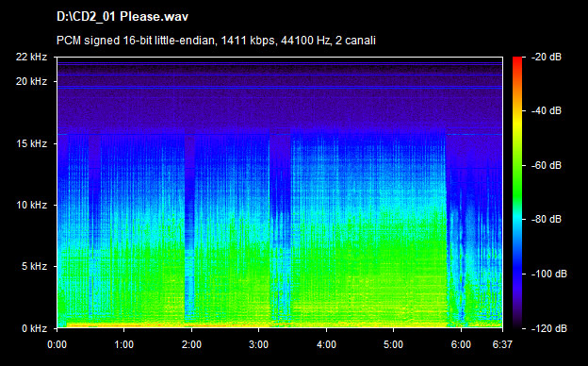Click the red top of the dB color bar
Image resolution: width=588 pixels, height=366 pixels.
tap(517, 60)
